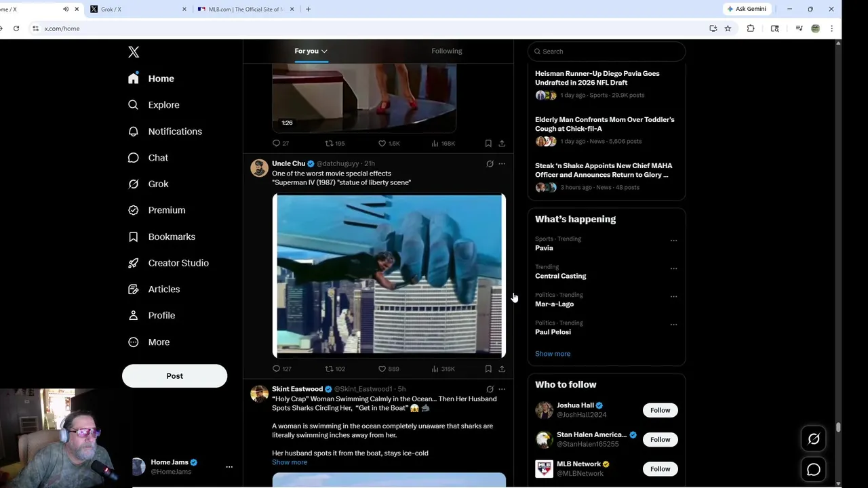Image resolution: width=868 pixels, height=488 pixels.
Task: Open options for Central Casting trend
Action: point(673,268)
